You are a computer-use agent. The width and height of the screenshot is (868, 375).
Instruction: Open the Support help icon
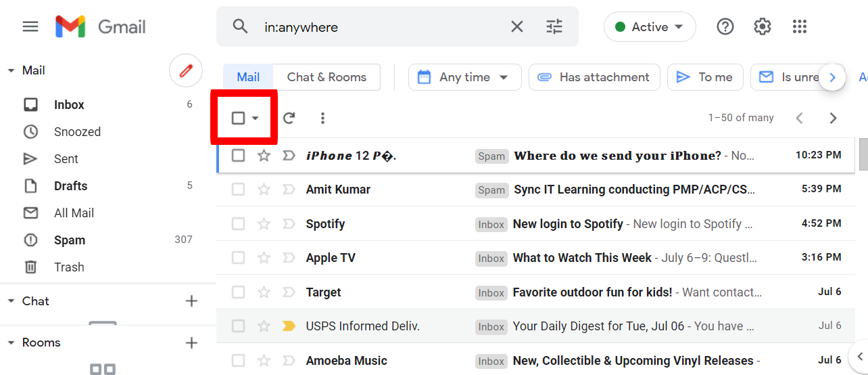725,27
